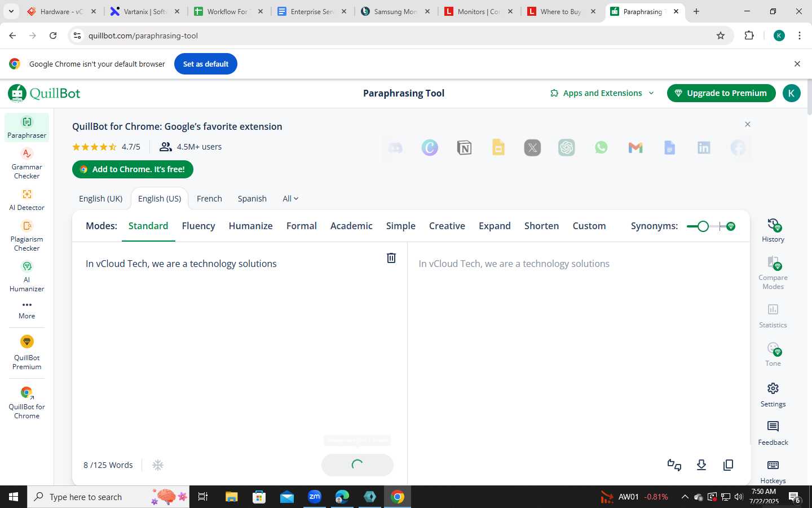The width and height of the screenshot is (812, 508).
Task: Switch to Samsung Monitor browser tab
Action: 395,11
